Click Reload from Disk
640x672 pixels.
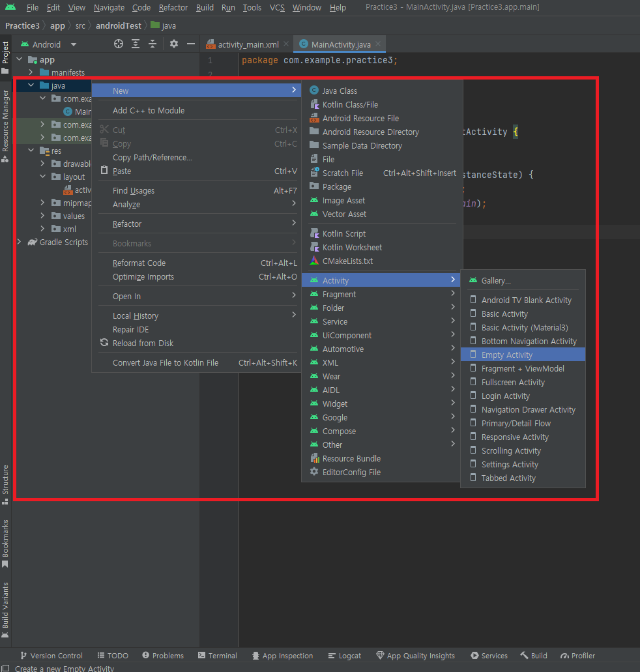197,343
